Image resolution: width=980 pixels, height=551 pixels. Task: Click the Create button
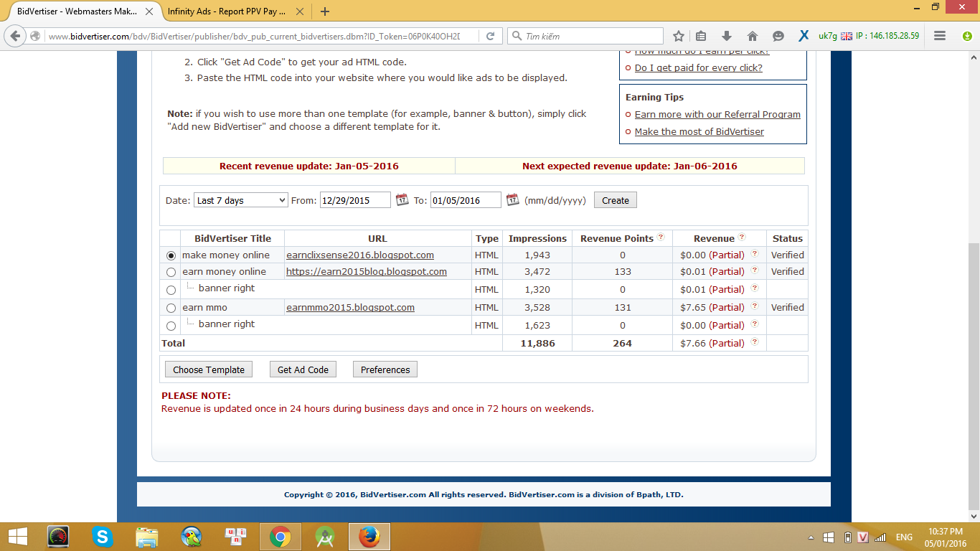tap(615, 200)
